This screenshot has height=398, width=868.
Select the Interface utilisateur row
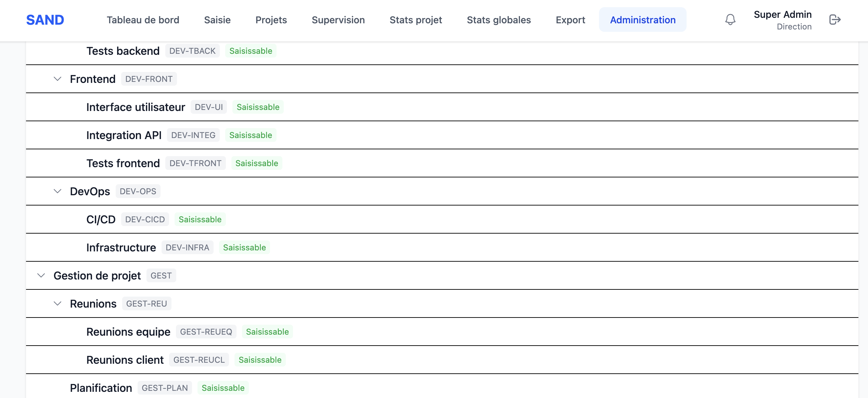[x=136, y=107]
